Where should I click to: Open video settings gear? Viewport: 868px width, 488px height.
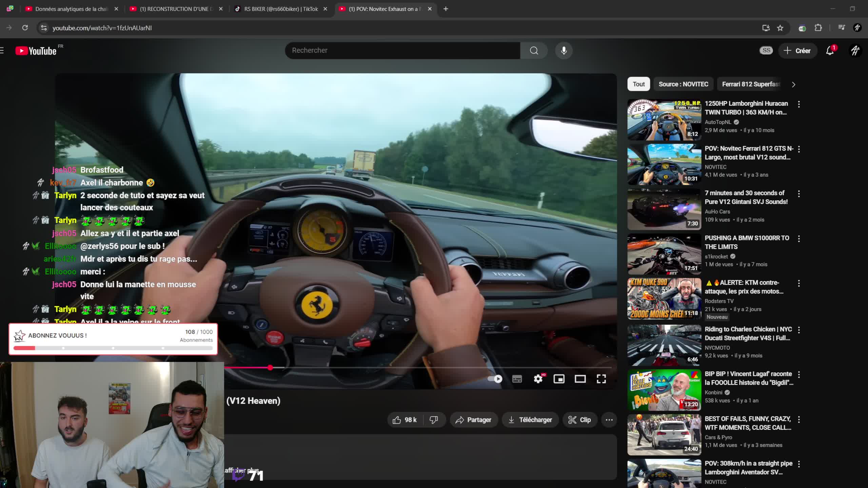538,379
